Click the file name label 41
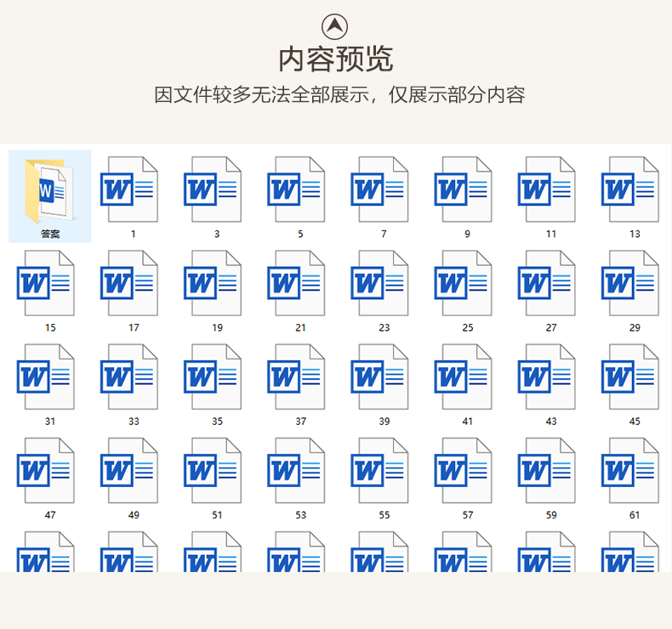Viewport: 672px width, 629px height. tap(468, 422)
